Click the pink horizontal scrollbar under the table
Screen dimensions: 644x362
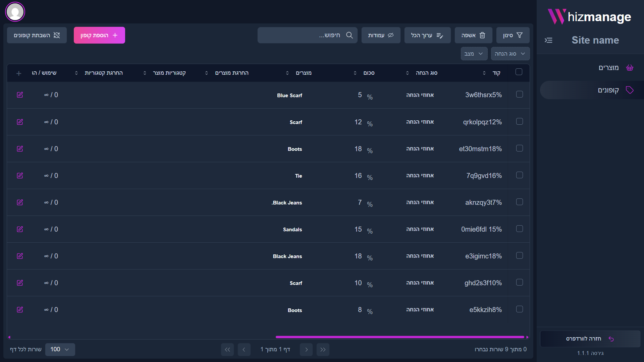[399, 337]
